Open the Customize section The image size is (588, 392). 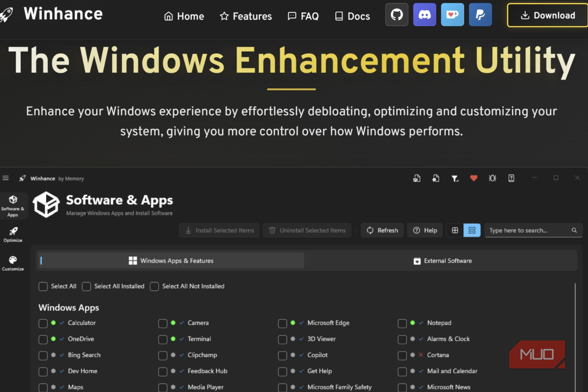(13, 263)
